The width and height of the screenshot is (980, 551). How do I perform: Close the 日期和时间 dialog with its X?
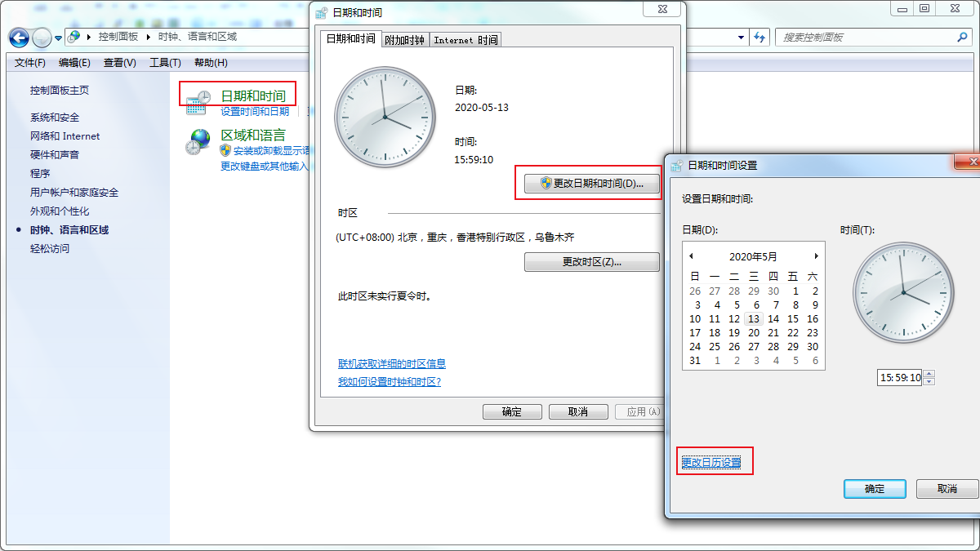[662, 10]
